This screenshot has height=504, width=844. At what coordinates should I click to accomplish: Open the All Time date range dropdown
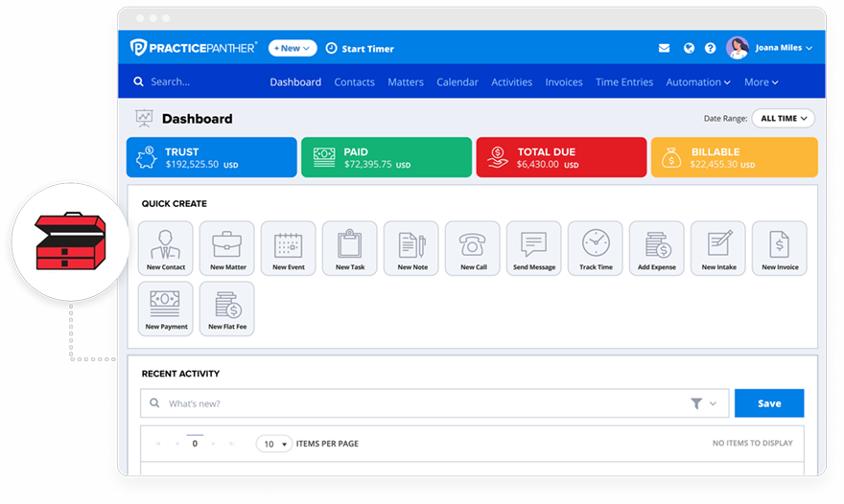point(783,118)
